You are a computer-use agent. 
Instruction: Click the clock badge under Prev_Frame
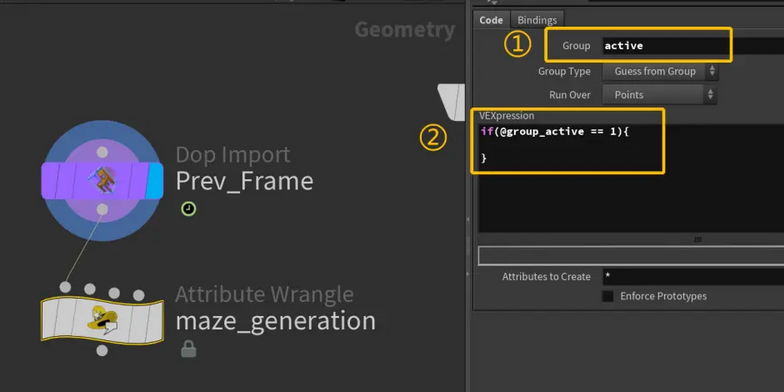[188, 209]
